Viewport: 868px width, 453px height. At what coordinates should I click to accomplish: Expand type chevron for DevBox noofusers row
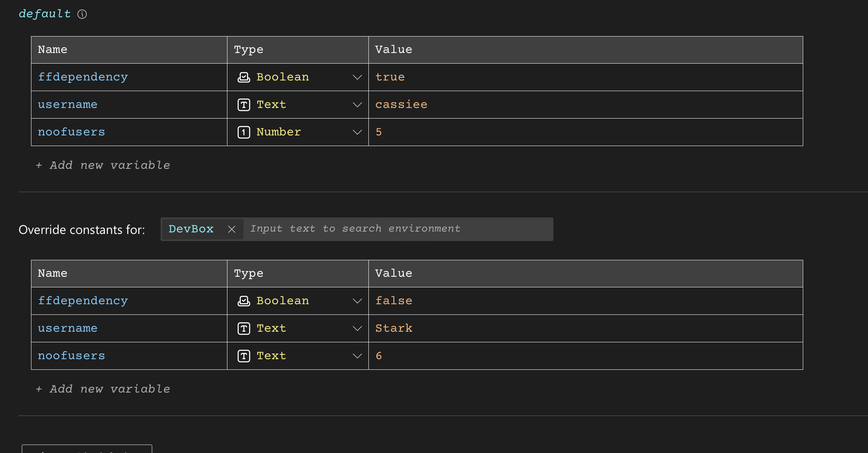[x=357, y=356]
